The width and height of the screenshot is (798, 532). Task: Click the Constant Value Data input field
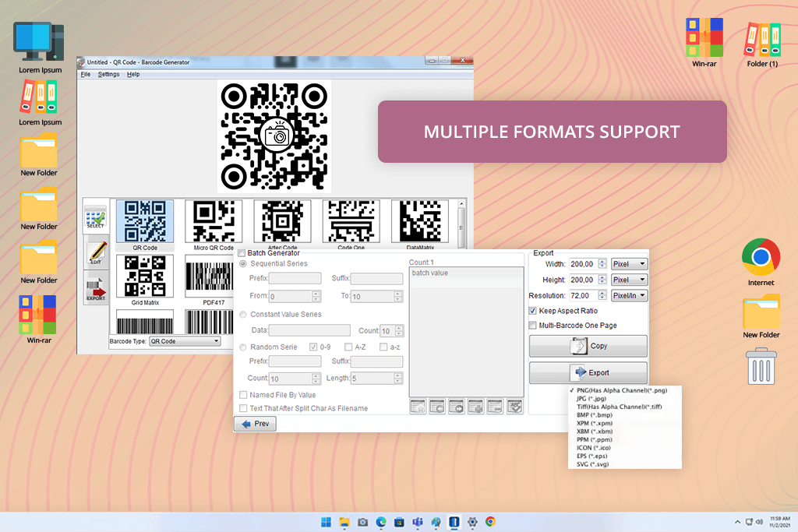(309, 330)
